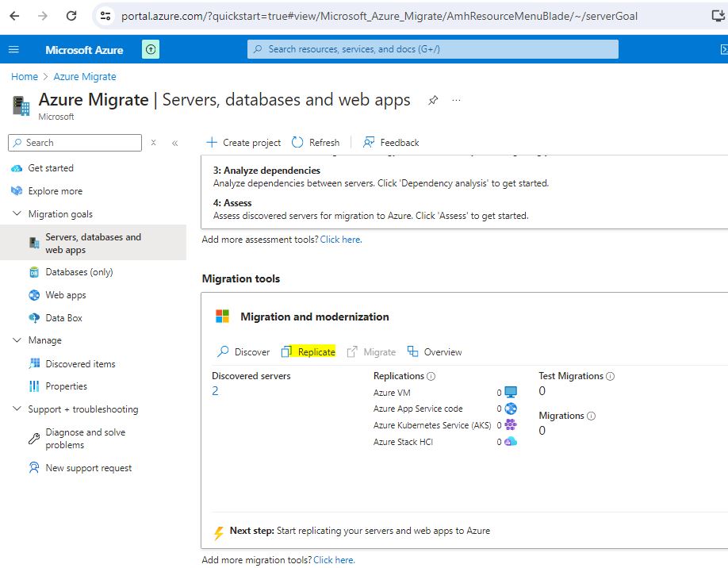Image resolution: width=728 pixels, height=568 pixels.
Task: Open the ellipsis more options menu
Action: 456,101
